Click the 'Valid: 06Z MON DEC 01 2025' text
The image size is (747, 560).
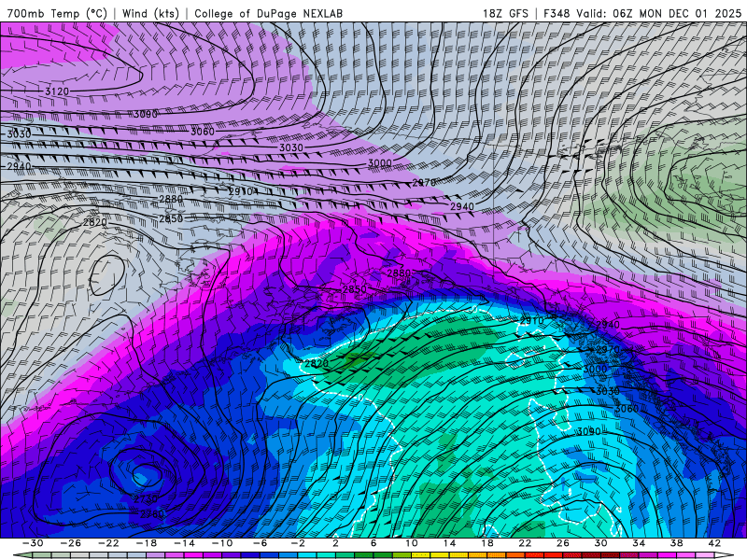(x=659, y=13)
